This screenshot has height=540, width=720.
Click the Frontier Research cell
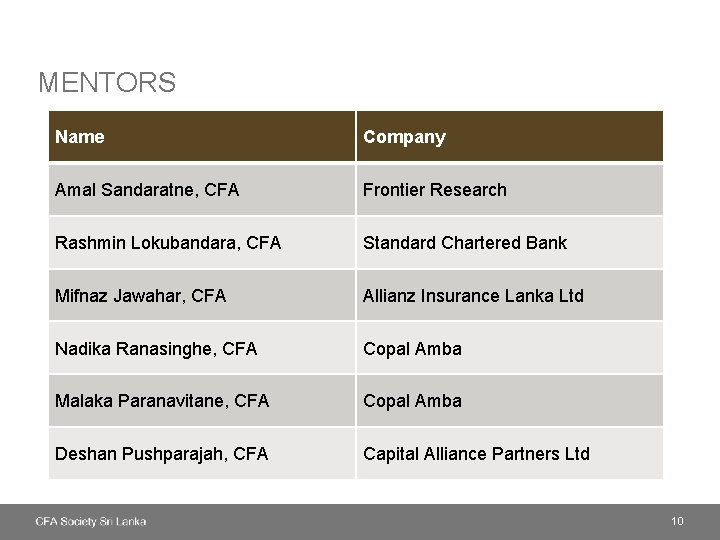point(434,190)
